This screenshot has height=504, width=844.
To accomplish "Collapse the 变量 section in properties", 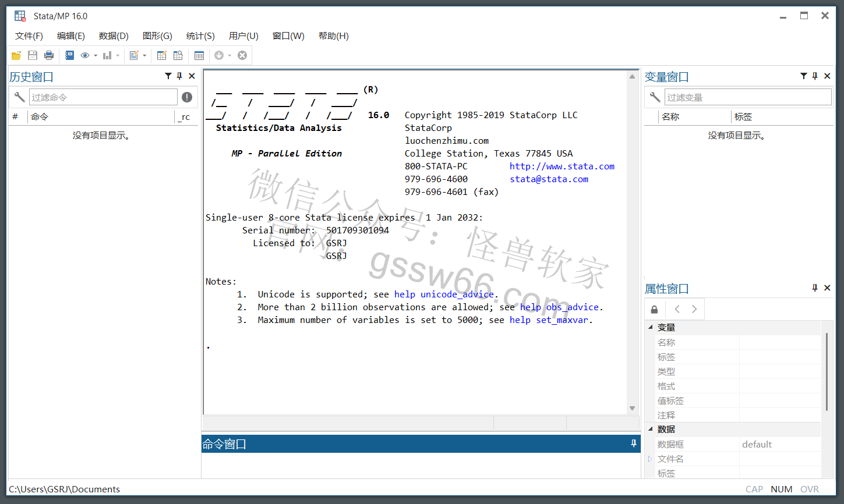I will [x=651, y=327].
